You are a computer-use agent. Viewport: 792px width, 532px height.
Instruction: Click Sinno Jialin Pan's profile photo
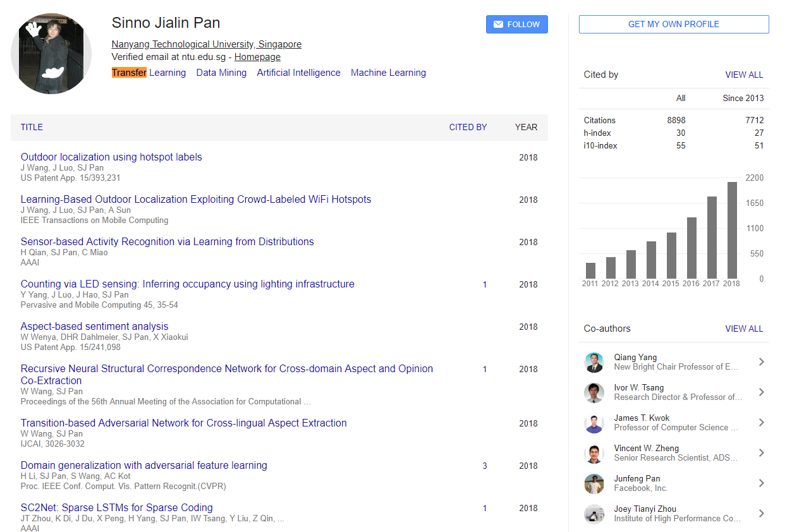click(x=51, y=54)
